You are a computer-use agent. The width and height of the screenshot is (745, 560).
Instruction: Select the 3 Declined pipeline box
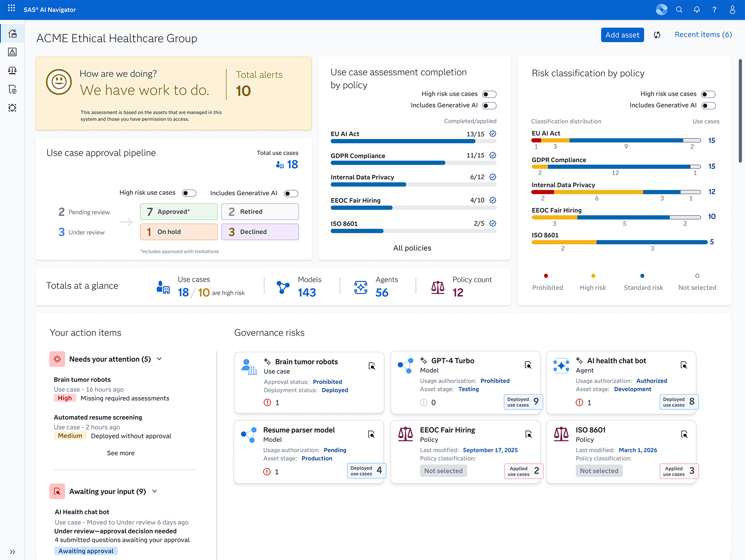260,232
